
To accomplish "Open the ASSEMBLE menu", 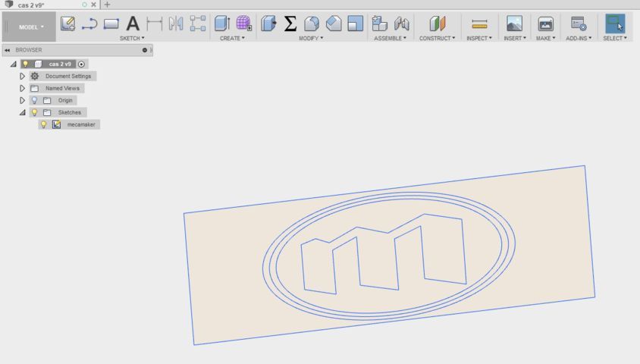I will coord(390,38).
